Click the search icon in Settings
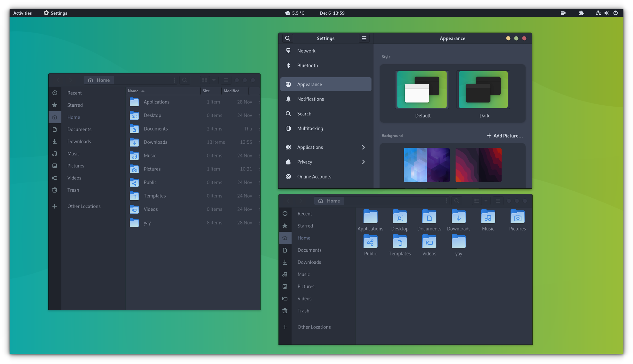 [x=287, y=38]
